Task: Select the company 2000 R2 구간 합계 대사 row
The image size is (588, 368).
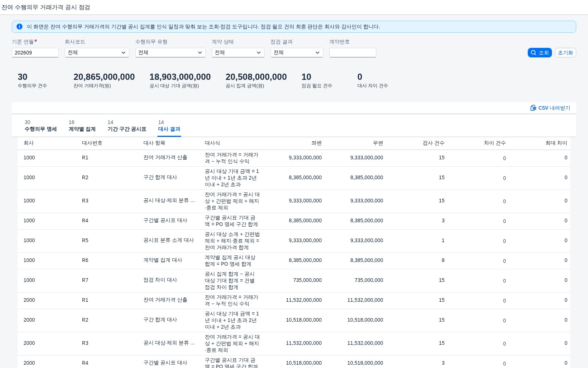Action: [294, 320]
